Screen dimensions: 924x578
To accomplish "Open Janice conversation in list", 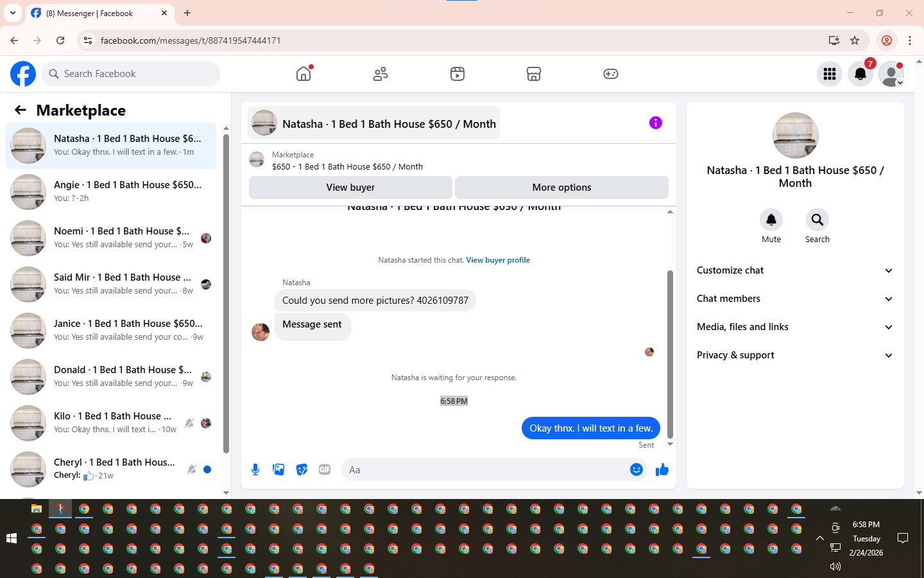I will pos(110,331).
